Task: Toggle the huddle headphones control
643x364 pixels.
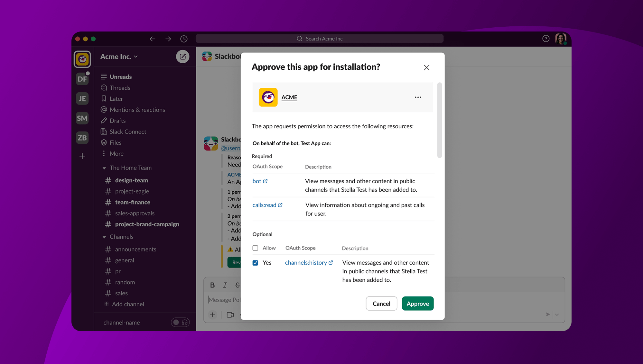Action: [x=180, y=322]
